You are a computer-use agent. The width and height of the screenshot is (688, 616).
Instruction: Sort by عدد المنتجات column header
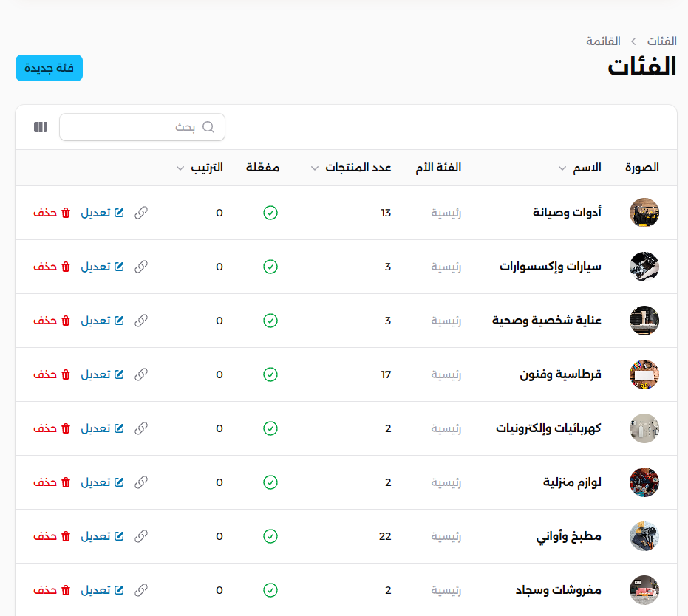351,168
